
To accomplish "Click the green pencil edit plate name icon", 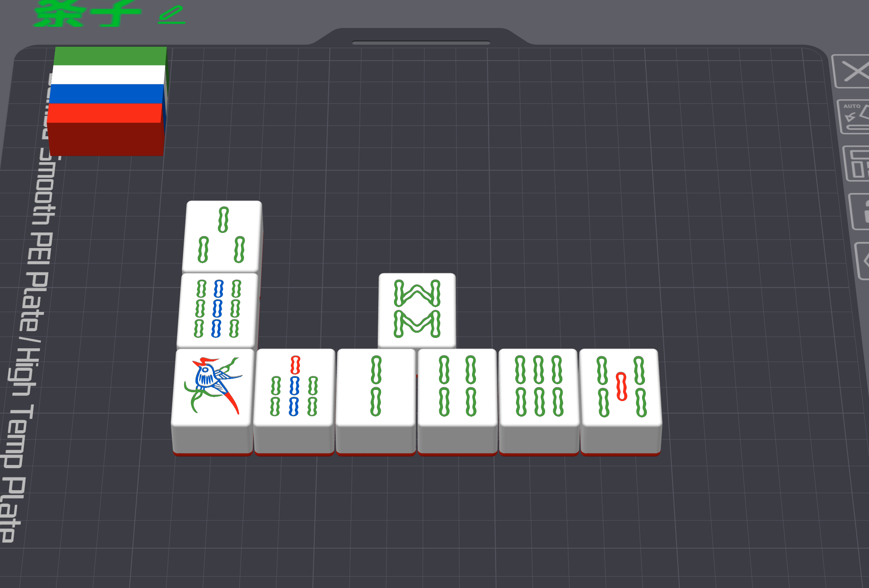I will 171,15.
